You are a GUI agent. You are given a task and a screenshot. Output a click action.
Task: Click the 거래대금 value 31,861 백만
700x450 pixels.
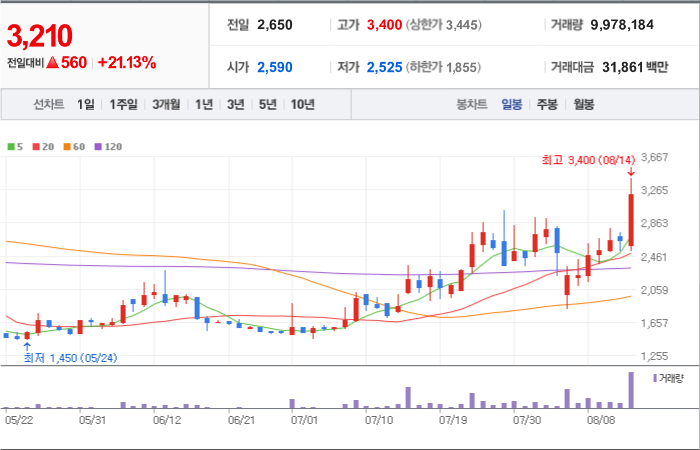pyautogui.click(x=635, y=67)
